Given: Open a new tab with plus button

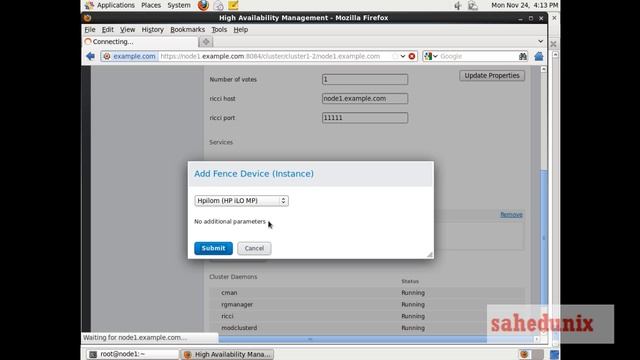Looking at the screenshot, I should pos(206,42).
